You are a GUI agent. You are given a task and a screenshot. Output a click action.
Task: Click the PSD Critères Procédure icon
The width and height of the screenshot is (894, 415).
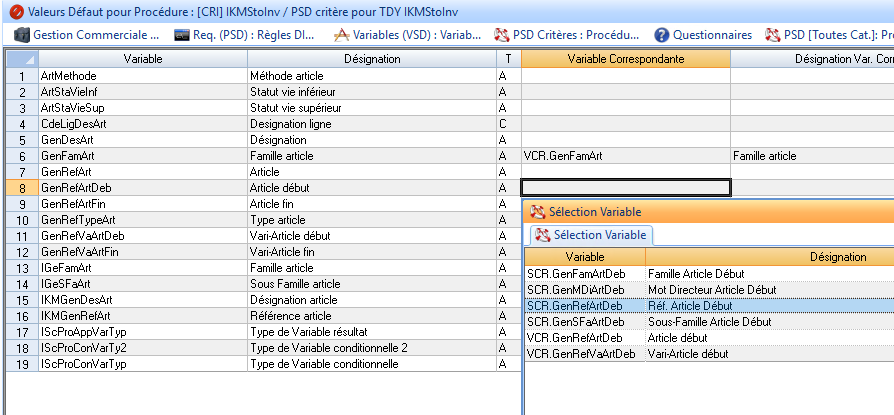tap(502, 34)
